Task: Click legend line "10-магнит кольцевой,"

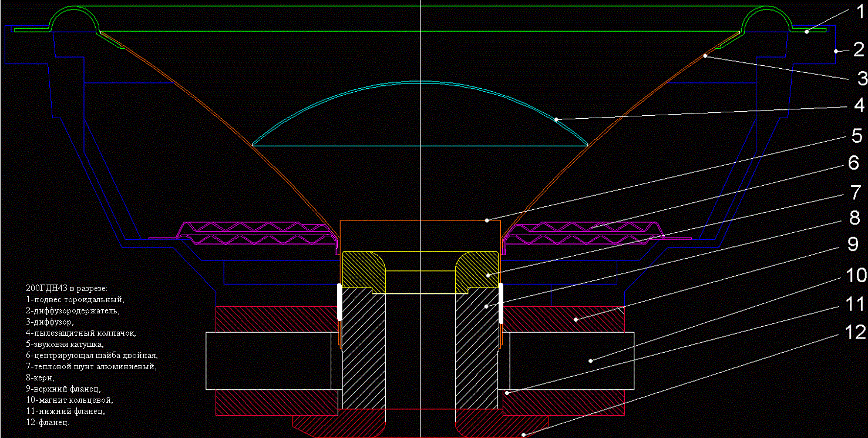Action: coord(70,400)
